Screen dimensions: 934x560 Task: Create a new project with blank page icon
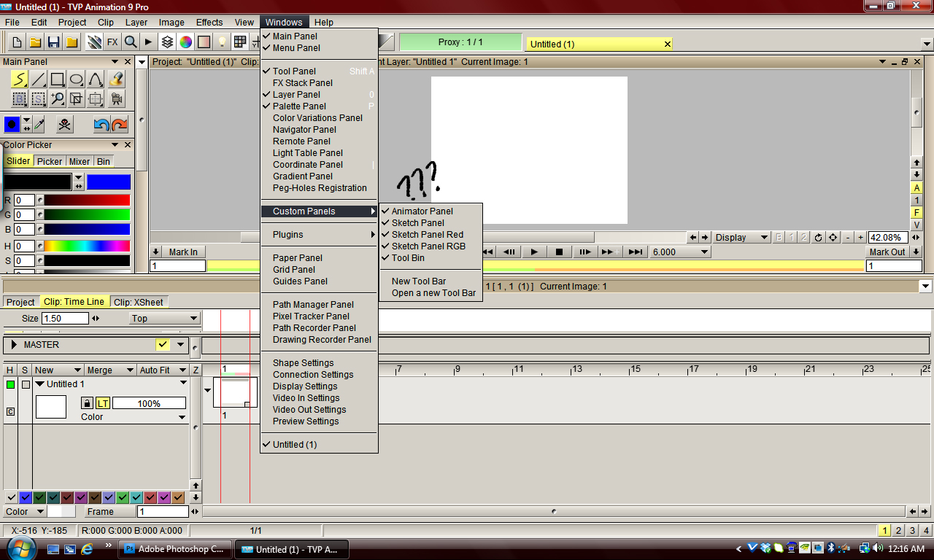click(x=17, y=42)
